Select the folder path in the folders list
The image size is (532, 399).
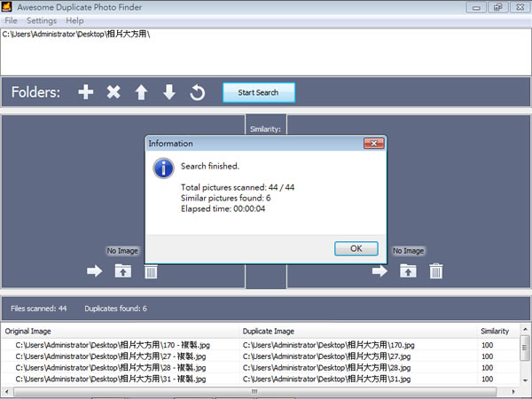point(76,34)
